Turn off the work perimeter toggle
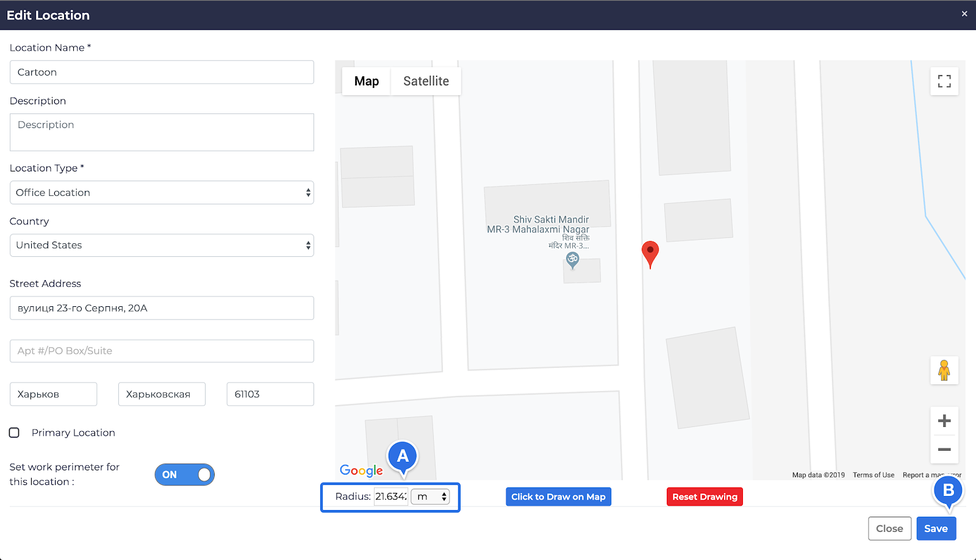Screen dimensions: 976x560 click(184, 475)
